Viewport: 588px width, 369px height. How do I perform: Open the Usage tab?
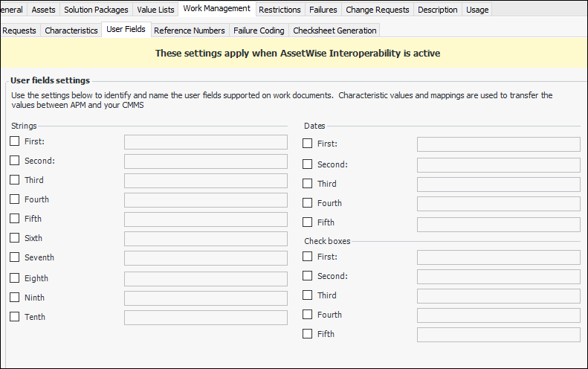click(x=477, y=10)
